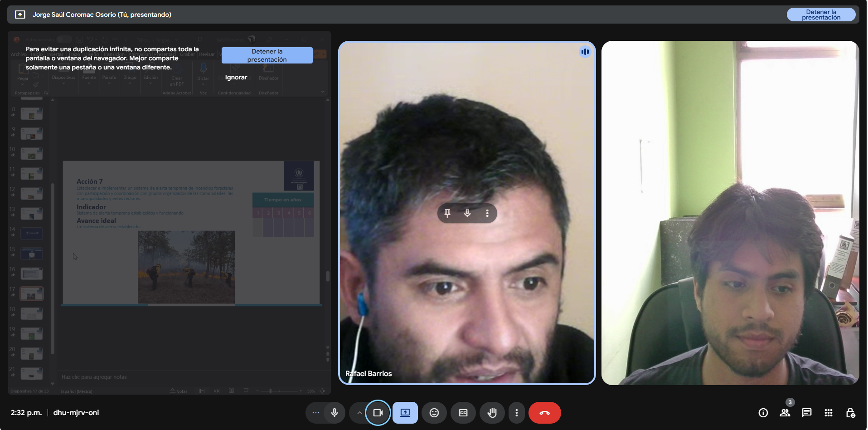The image size is (868, 430).
Task: Raise your hand
Action: 492,413
